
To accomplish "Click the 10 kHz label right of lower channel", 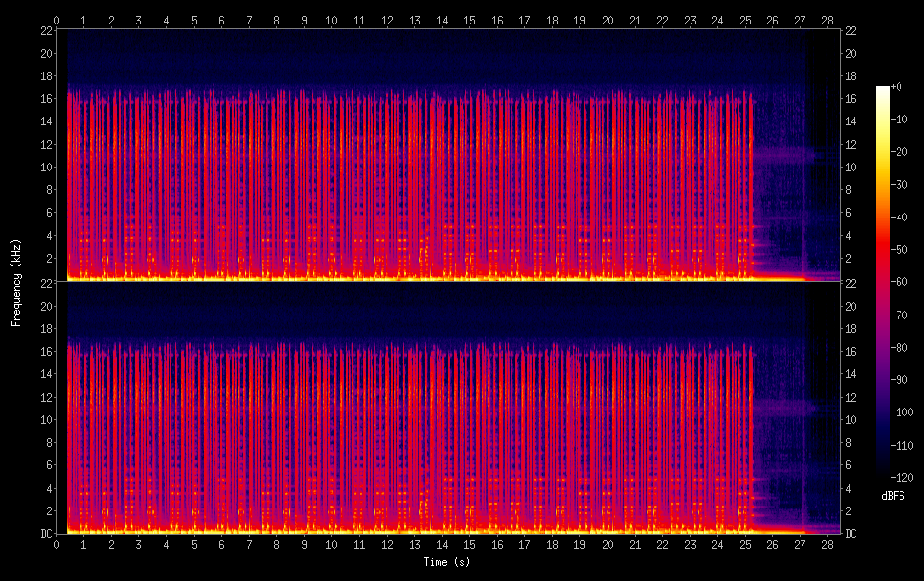I will click(x=851, y=419).
